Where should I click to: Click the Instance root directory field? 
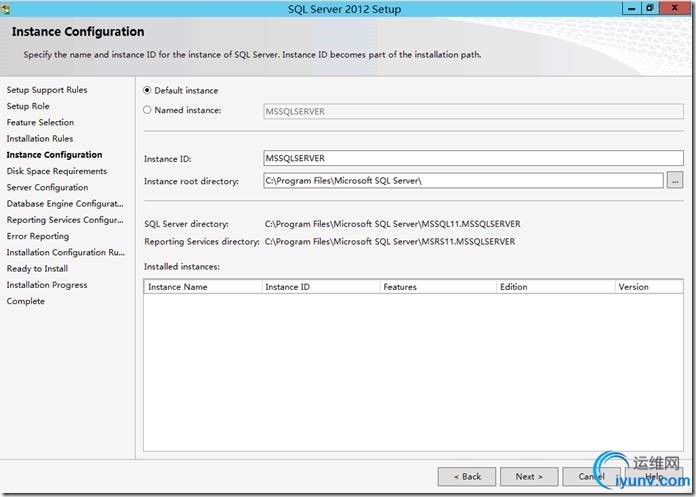point(463,181)
